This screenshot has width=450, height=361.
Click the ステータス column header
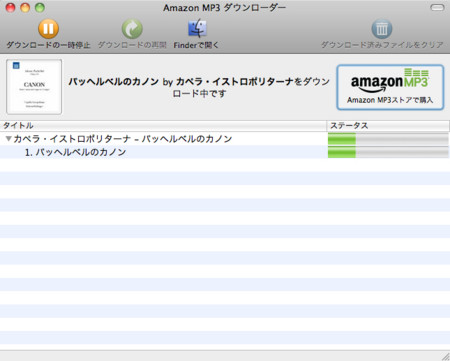[x=388, y=126]
